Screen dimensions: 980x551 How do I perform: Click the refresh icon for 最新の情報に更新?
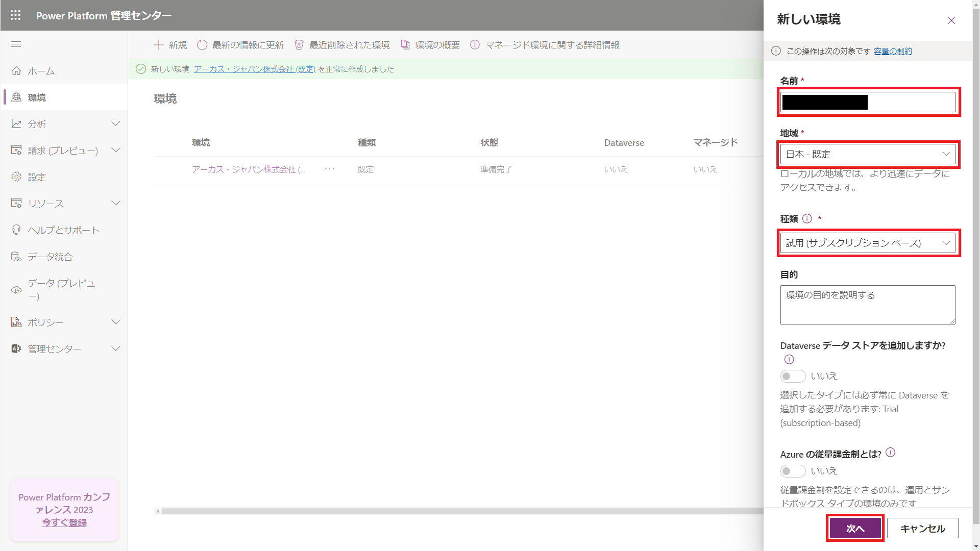pos(202,45)
